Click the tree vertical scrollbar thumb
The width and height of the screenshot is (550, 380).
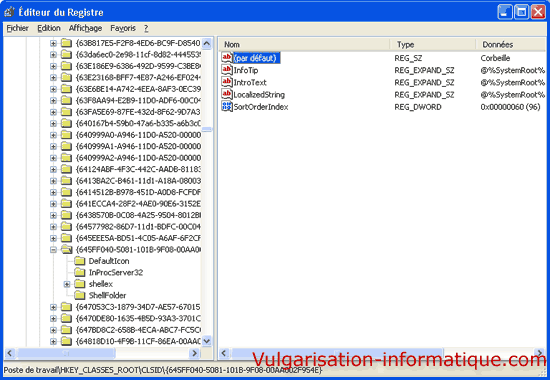click(x=207, y=129)
